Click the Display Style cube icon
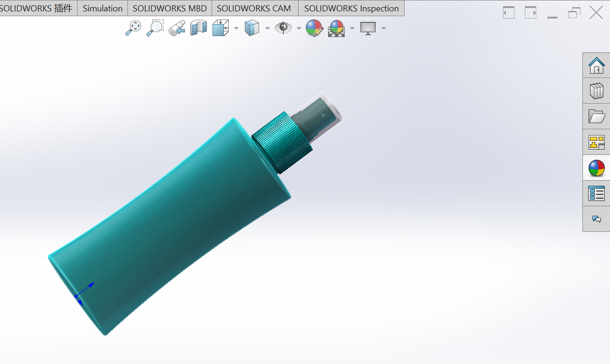 (x=252, y=28)
